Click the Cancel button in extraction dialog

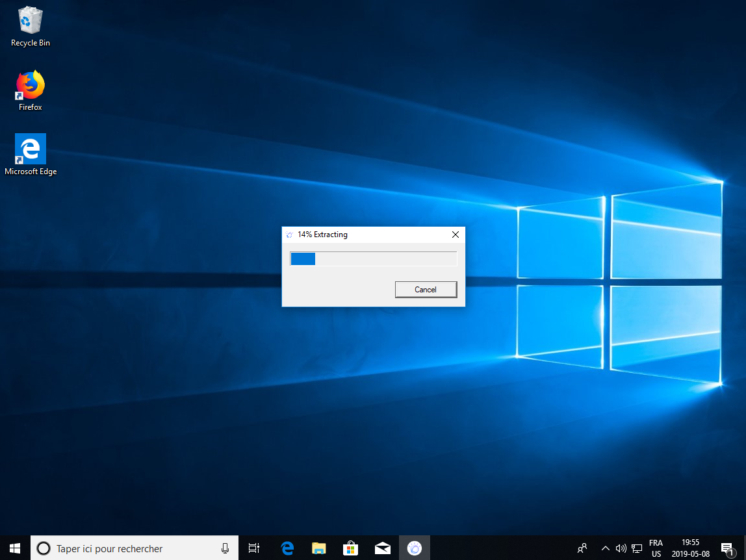pyautogui.click(x=426, y=290)
